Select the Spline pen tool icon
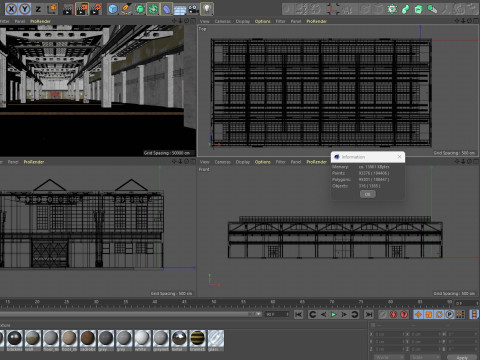480x360 pixels. tap(126, 9)
